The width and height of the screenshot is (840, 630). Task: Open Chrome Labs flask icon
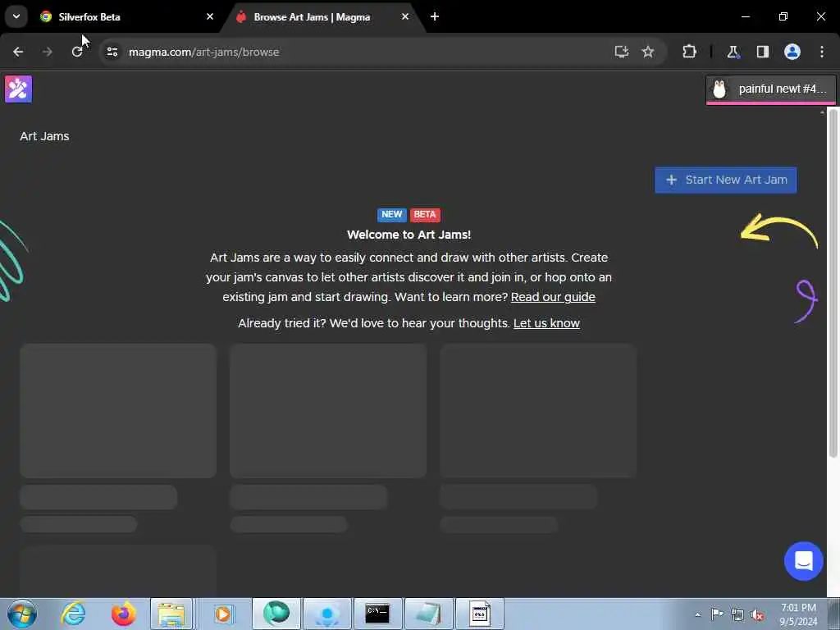733,52
